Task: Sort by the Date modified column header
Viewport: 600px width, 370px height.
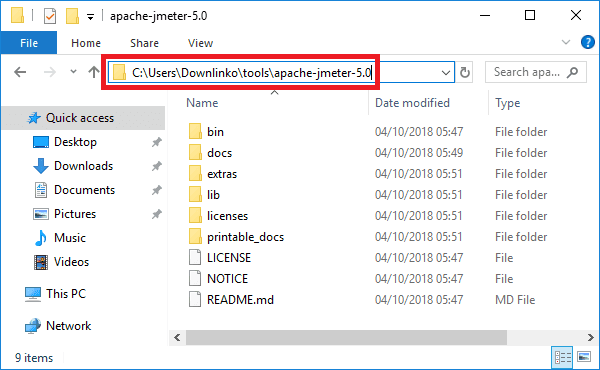Action: coord(412,103)
